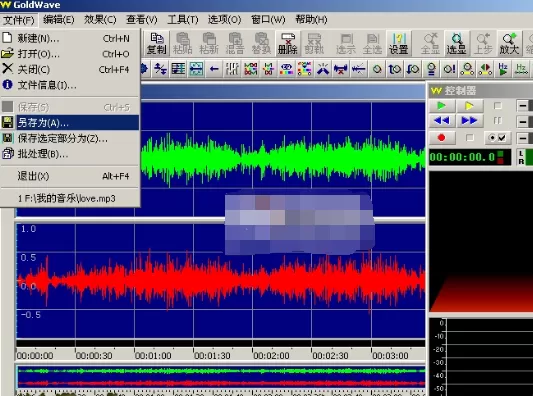Click the 选显 view-selection toolbar button
This screenshot has width=533, height=396.
click(456, 43)
